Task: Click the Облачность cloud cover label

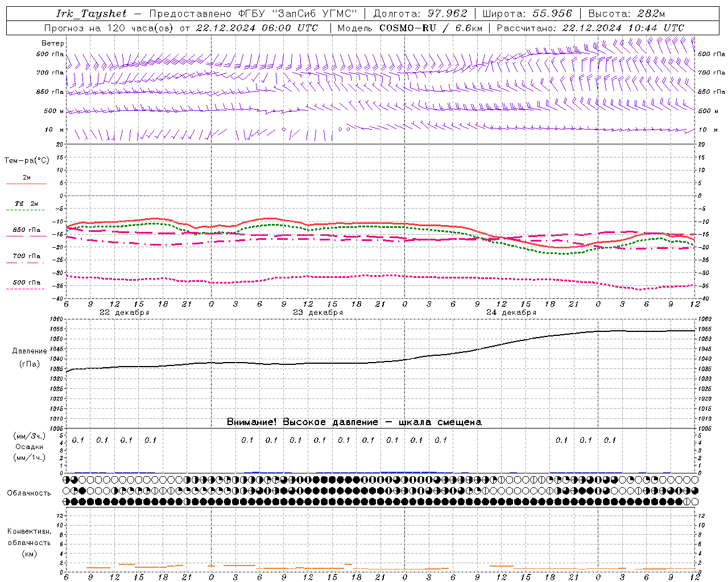Action: [x=29, y=493]
